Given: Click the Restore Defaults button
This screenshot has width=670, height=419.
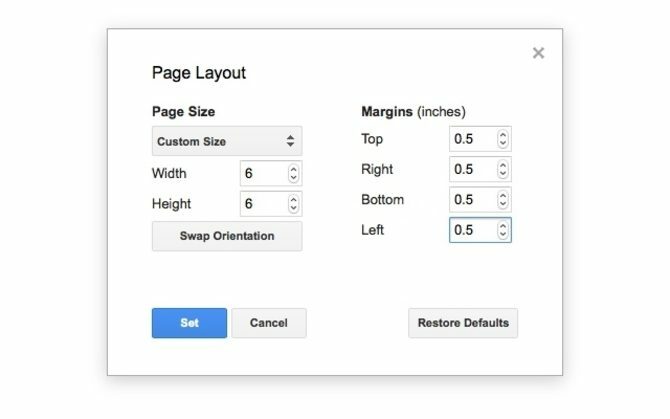Looking at the screenshot, I should coord(463,323).
